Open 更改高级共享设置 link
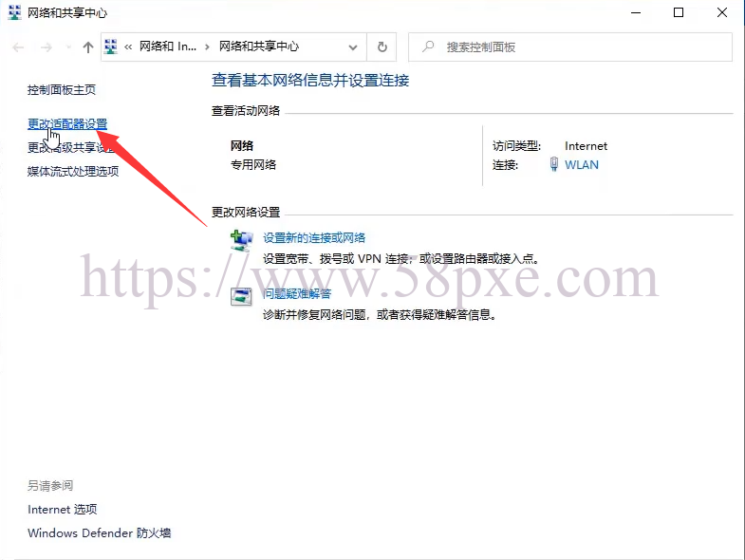The width and height of the screenshot is (745, 560). [71, 148]
